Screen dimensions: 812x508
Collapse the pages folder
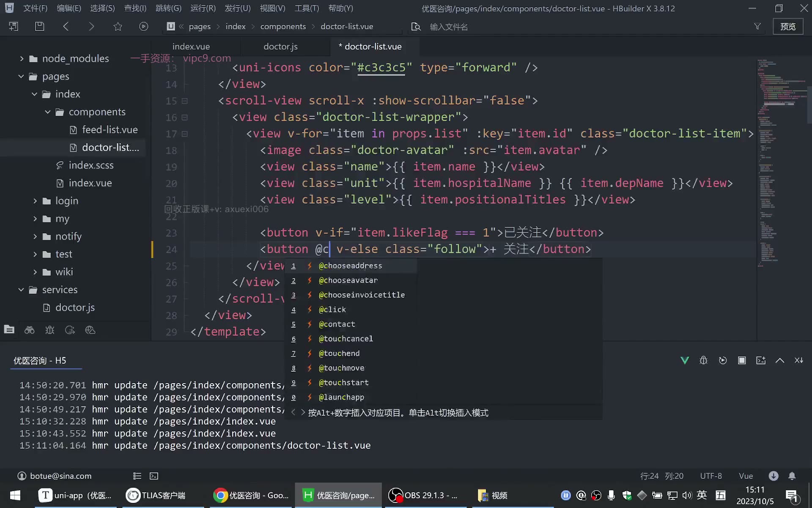[21, 76]
